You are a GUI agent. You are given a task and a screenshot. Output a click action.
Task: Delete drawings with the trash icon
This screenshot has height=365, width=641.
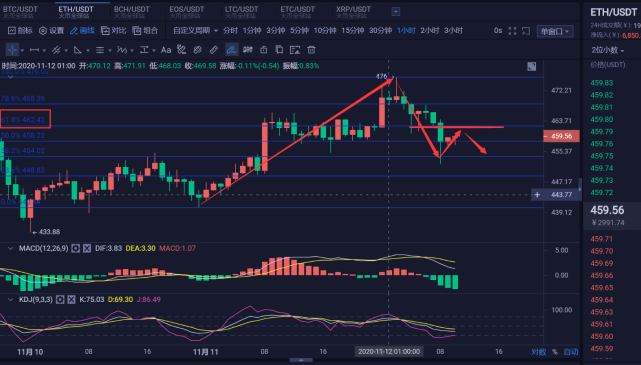click(312, 50)
